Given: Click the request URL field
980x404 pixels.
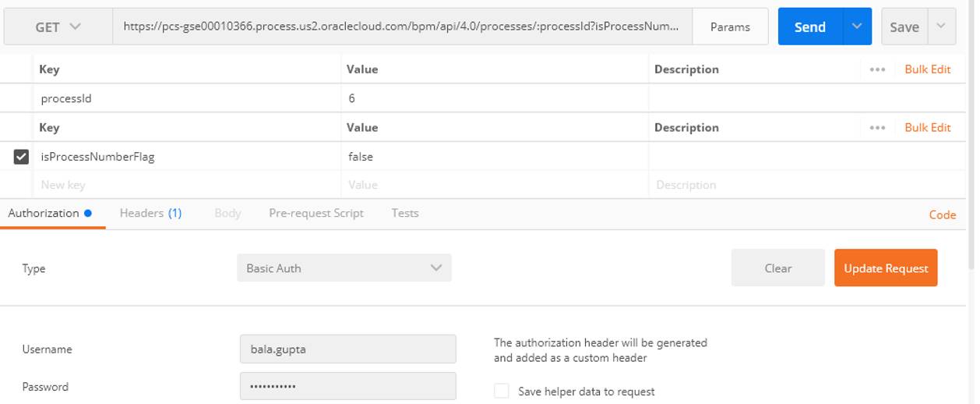Looking at the screenshot, I should (x=401, y=27).
